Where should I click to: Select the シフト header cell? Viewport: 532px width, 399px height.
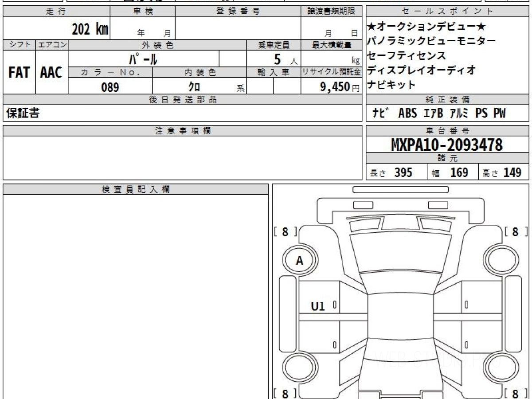click(x=19, y=45)
